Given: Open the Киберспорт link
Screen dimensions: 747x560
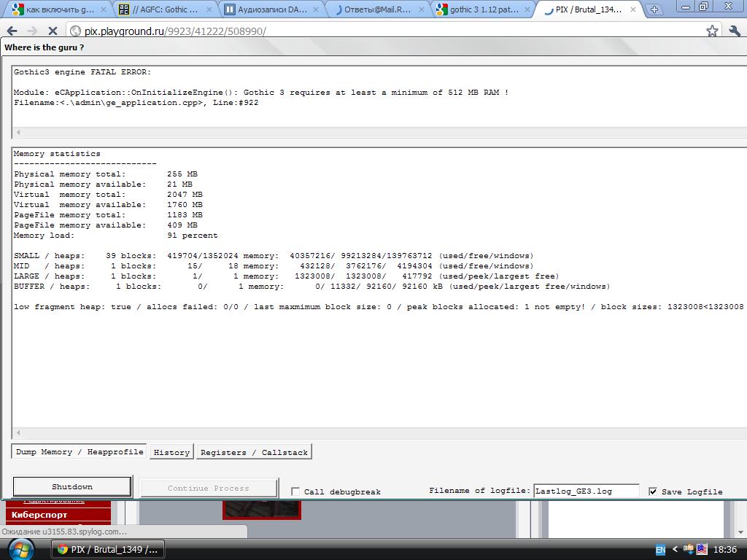Looking at the screenshot, I should pyautogui.click(x=39, y=515).
